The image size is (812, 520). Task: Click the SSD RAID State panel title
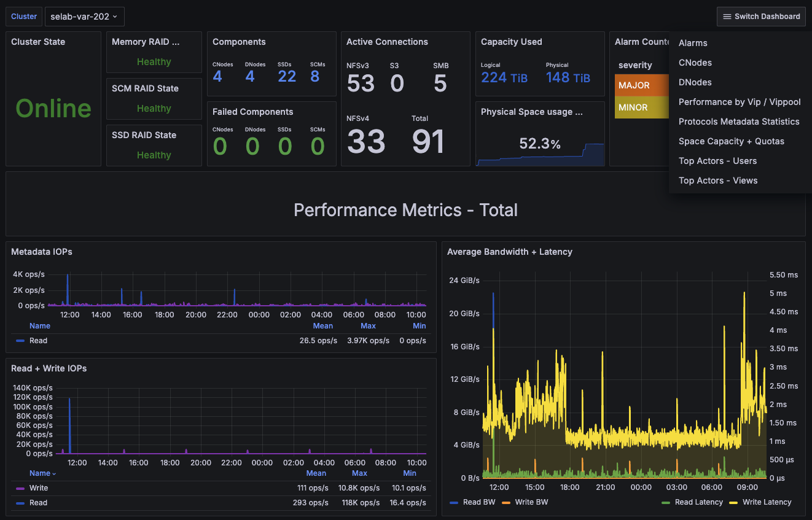144,135
